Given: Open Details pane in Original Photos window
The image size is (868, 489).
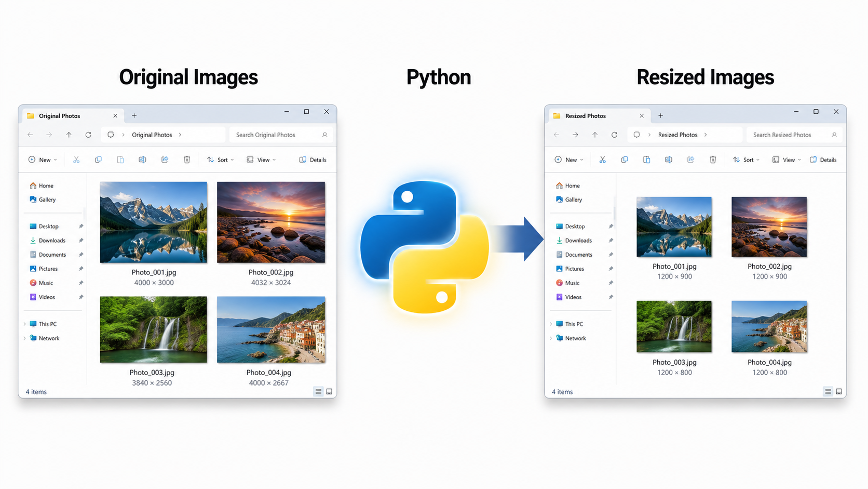Looking at the screenshot, I should coord(313,160).
